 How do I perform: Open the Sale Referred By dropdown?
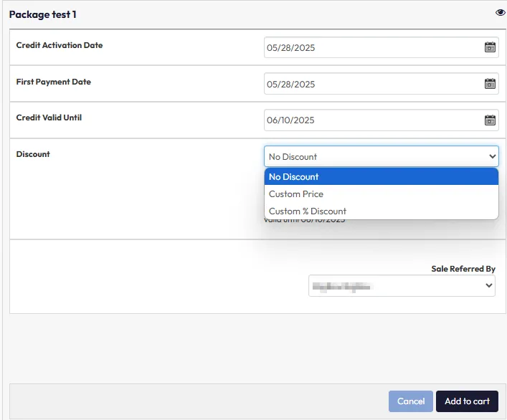coord(394,285)
